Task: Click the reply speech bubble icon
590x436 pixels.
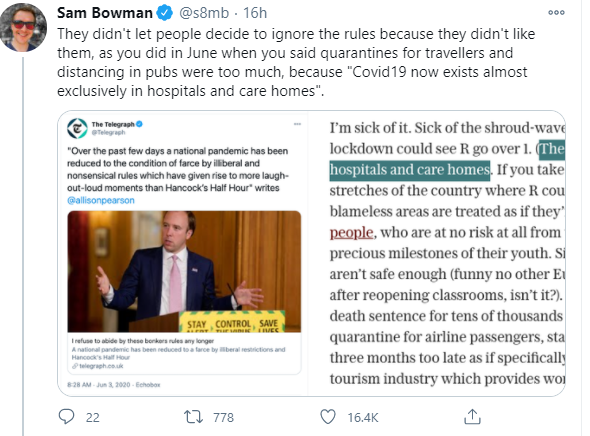Action: tap(67, 417)
